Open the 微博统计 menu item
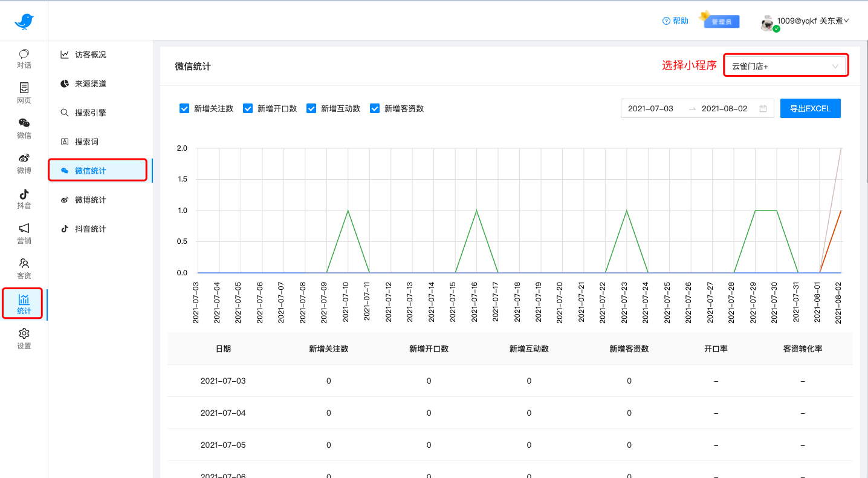Viewport: 868px width, 478px height. pyautogui.click(x=90, y=200)
